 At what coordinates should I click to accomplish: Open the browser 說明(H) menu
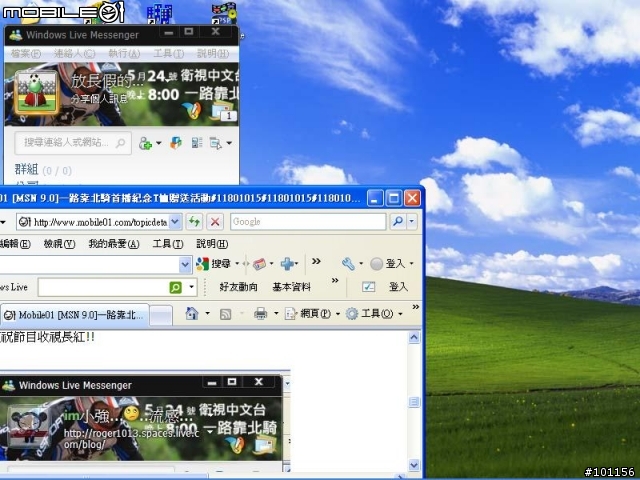pyautogui.click(x=212, y=244)
